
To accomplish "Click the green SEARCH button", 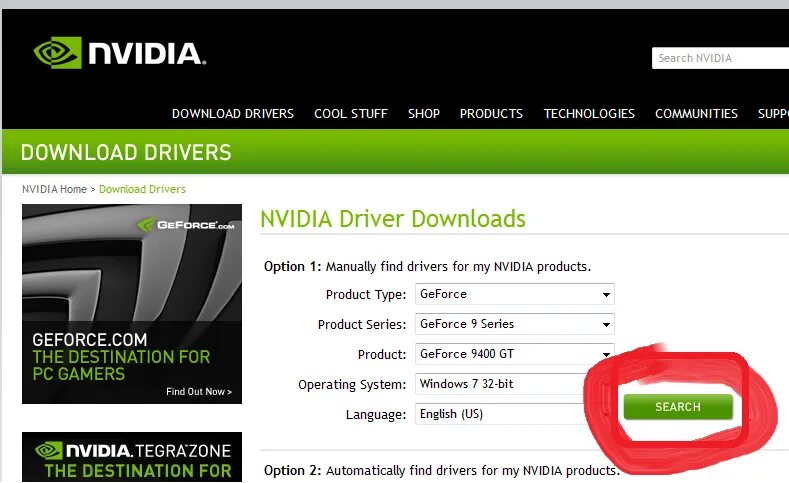I will point(678,407).
